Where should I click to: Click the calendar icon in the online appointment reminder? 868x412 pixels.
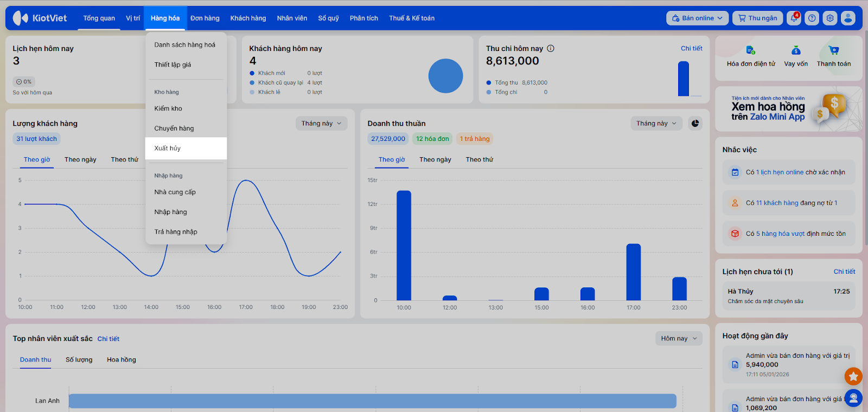coord(735,172)
